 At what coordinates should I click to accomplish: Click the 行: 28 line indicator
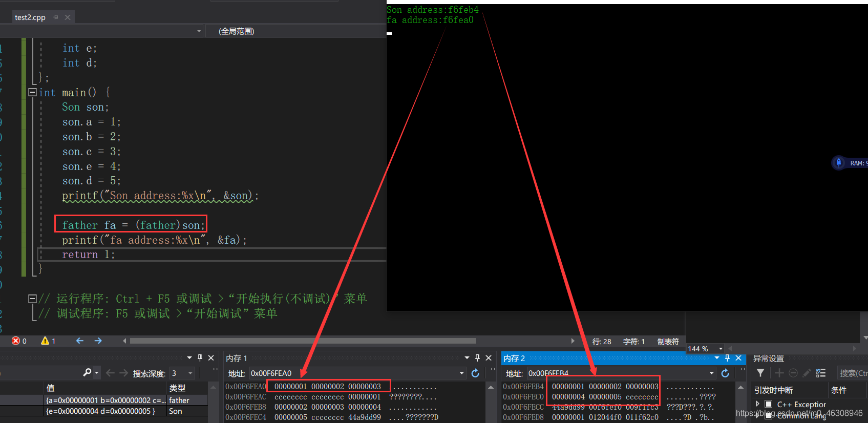(602, 342)
